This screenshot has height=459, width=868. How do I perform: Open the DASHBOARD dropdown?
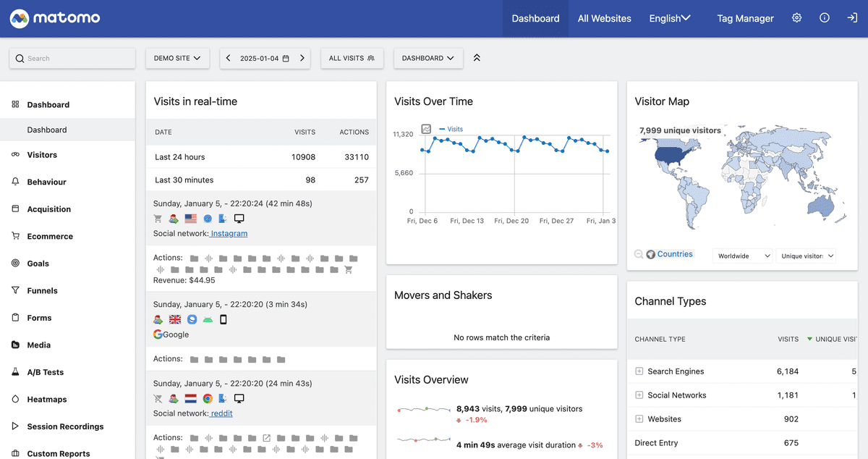428,58
